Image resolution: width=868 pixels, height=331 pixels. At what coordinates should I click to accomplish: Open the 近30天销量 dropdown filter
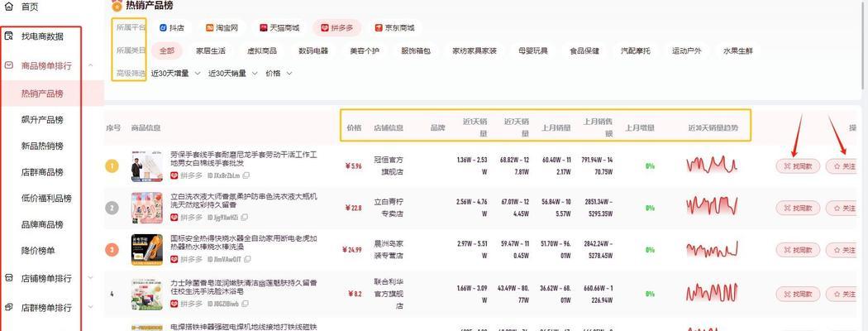[x=233, y=73]
